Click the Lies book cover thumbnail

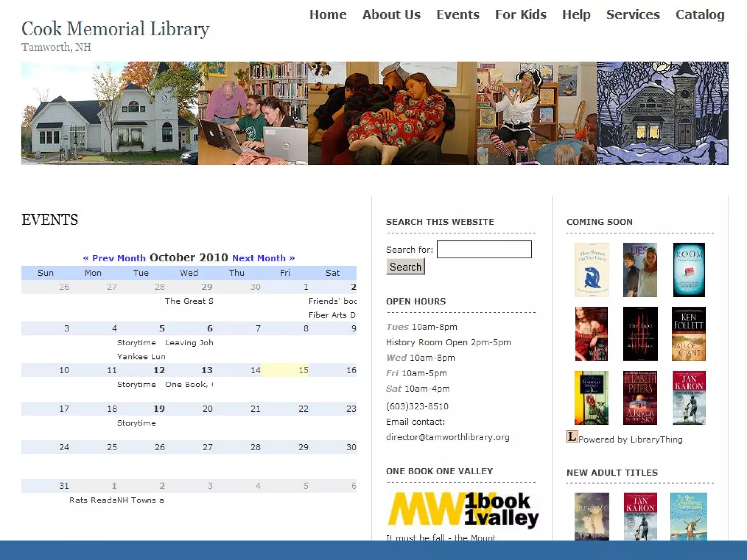tap(640, 269)
